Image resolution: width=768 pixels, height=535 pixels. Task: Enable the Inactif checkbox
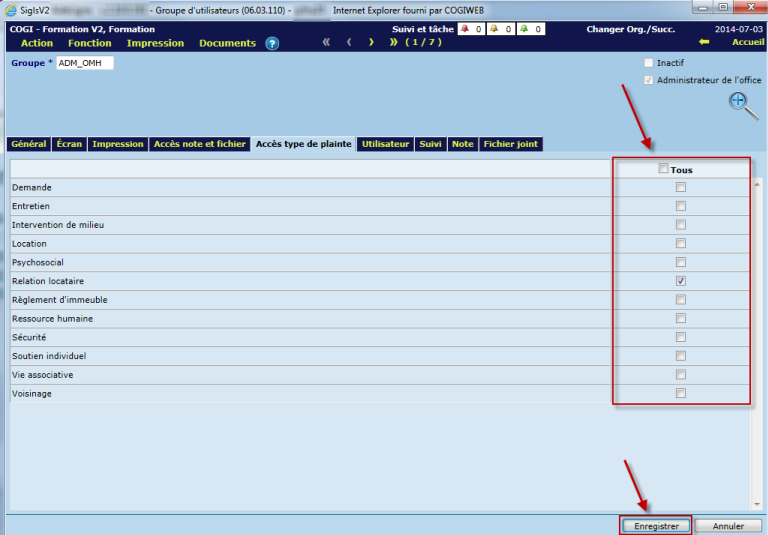[x=649, y=63]
